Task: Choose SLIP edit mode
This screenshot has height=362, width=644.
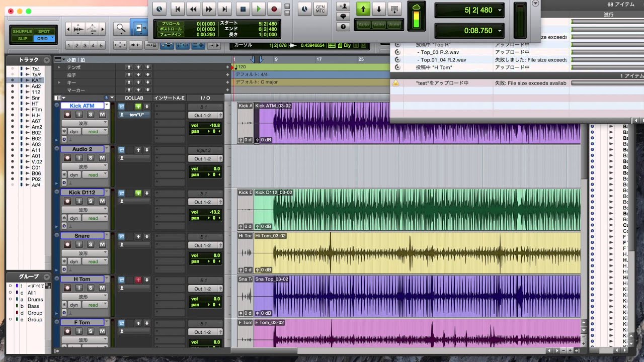Action: pos(23,39)
